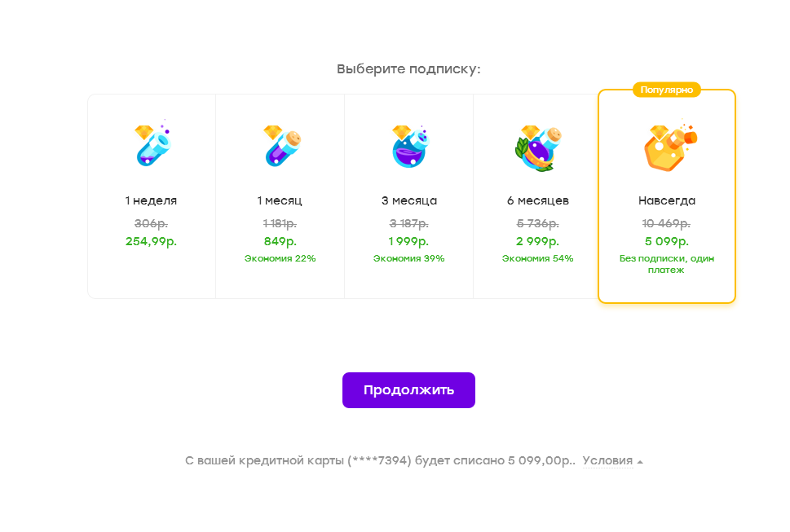Click the 3 месяца flask icon
Image resolution: width=790 pixels, height=532 pixels.
coord(408,145)
